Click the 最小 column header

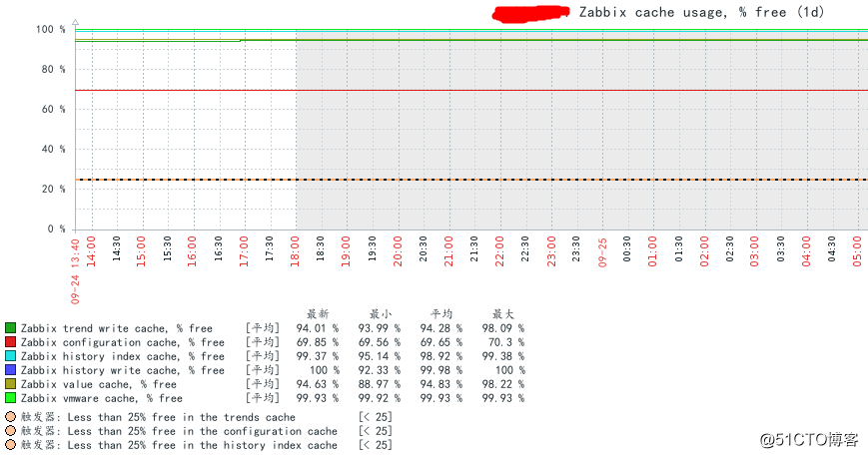pos(381,314)
